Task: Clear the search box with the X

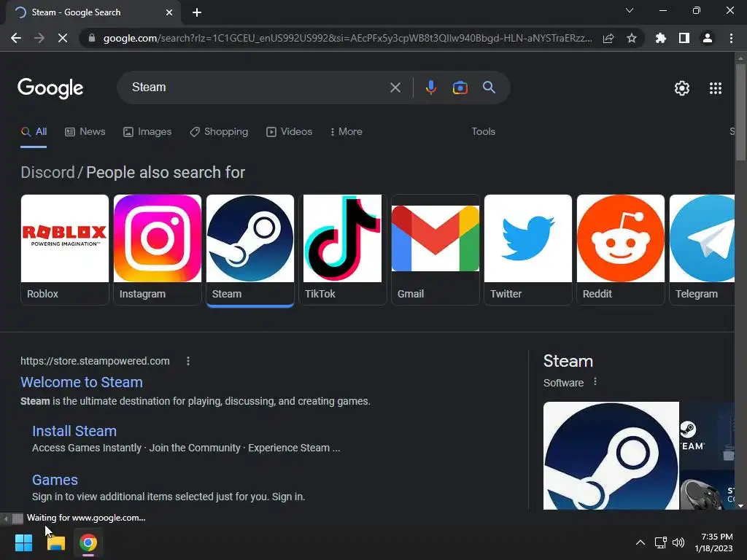Action: click(395, 87)
